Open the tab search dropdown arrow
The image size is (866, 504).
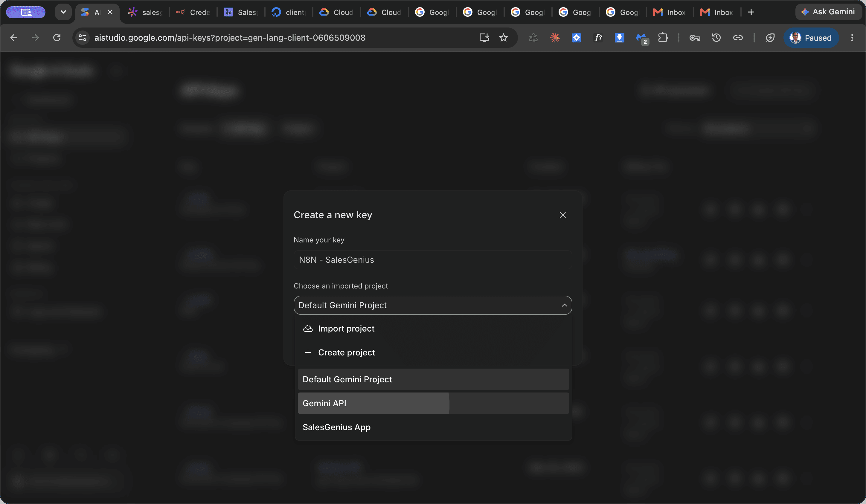coord(63,12)
